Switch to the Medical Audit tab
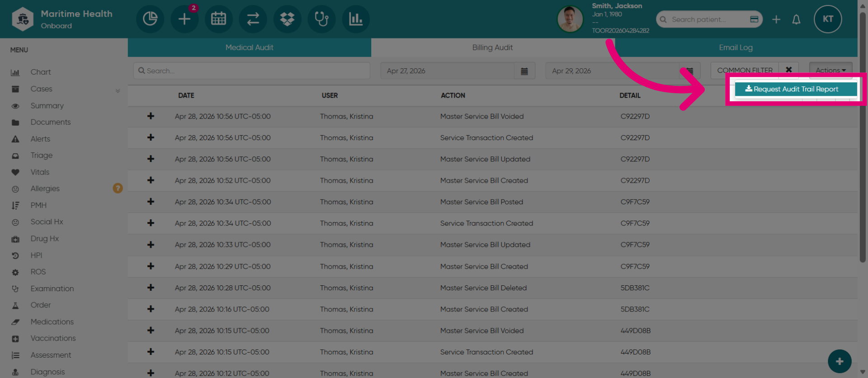Screen dimensions: 868x378 pyautogui.click(x=249, y=47)
